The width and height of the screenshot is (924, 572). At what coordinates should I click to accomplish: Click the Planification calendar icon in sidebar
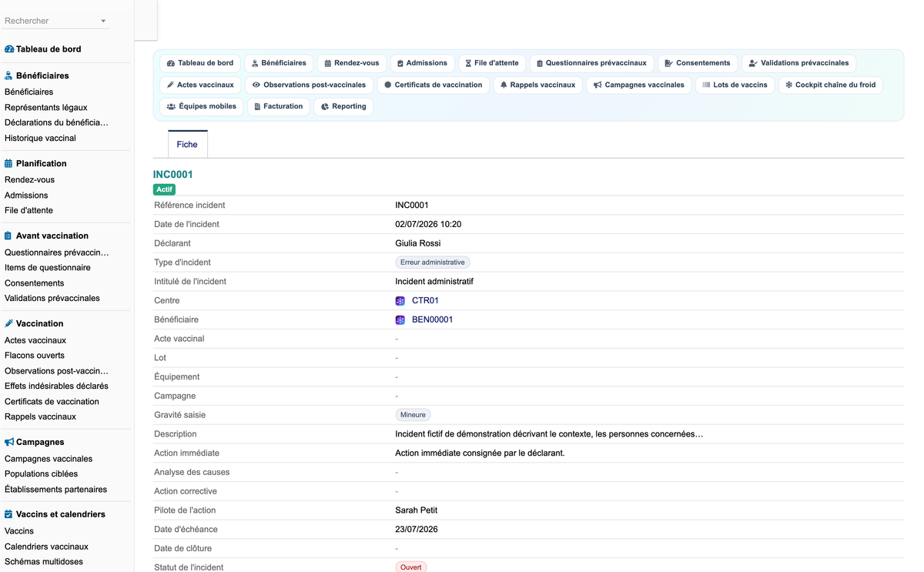[9, 163]
